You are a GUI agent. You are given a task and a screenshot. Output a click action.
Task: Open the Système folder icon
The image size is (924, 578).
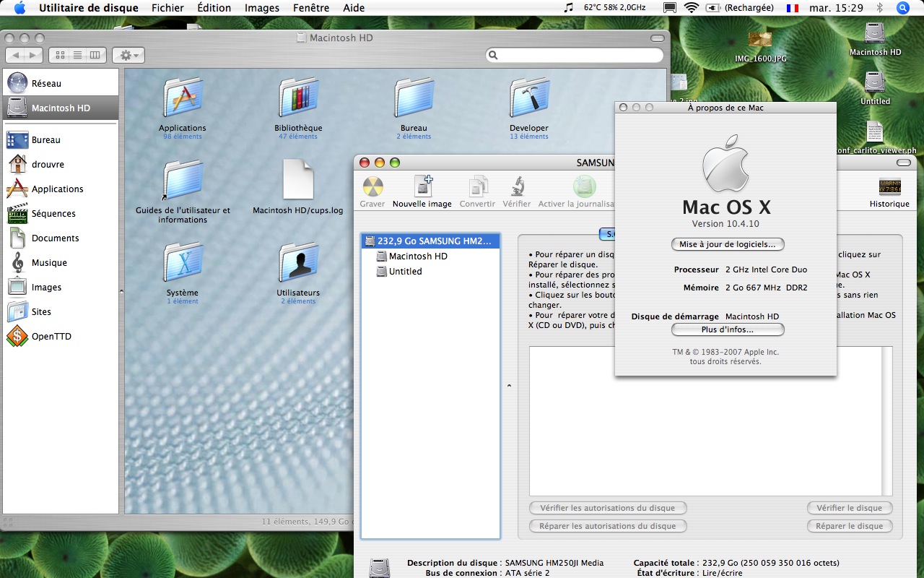[x=183, y=264]
